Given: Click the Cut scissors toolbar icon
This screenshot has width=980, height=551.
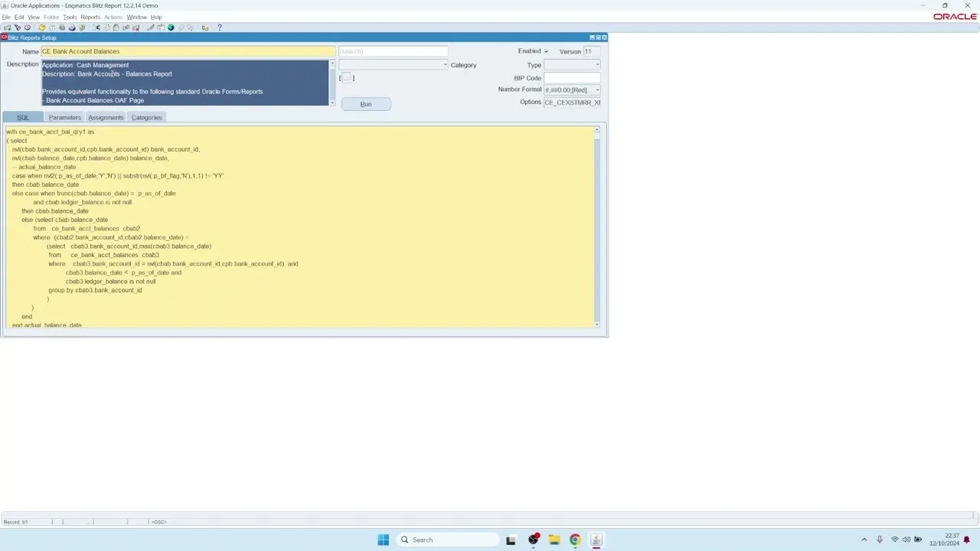Looking at the screenshot, I should 96,28.
